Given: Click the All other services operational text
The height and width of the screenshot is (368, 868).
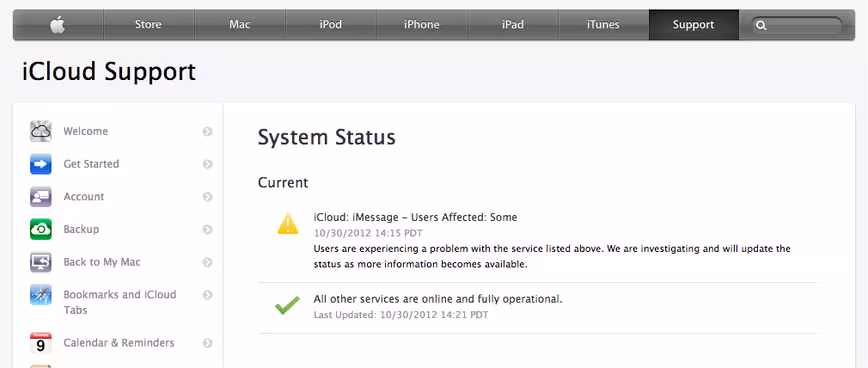Looking at the screenshot, I should pyautogui.click(x=438, y=299).
